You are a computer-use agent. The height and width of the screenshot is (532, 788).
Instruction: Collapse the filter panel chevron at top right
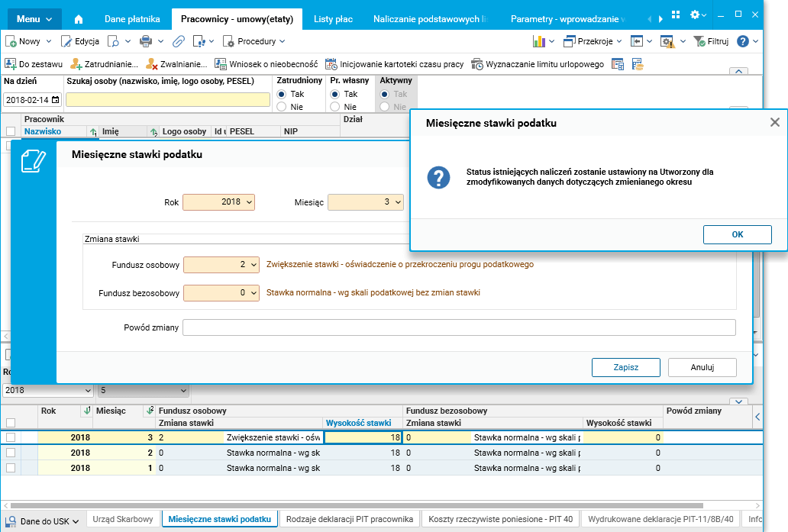[x=739, y=71]
